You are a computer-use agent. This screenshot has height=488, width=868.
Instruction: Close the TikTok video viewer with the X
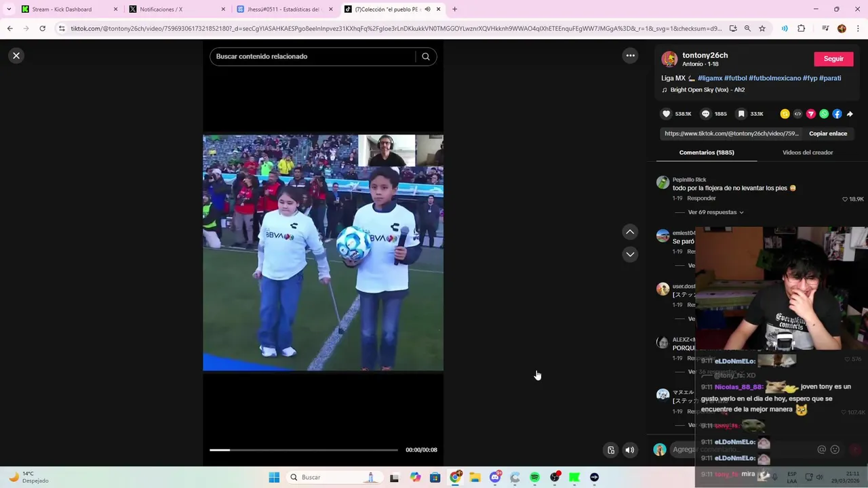pos(16,56)
